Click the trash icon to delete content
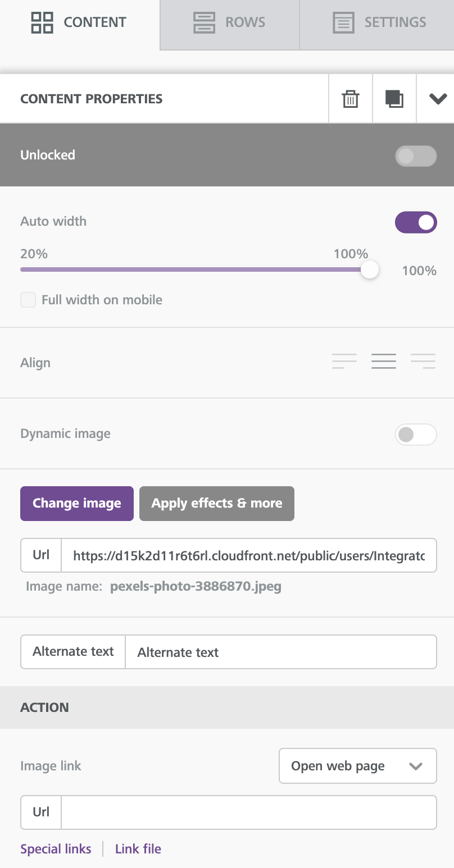This screenshot has height=868, width=454. pos(349,98)
